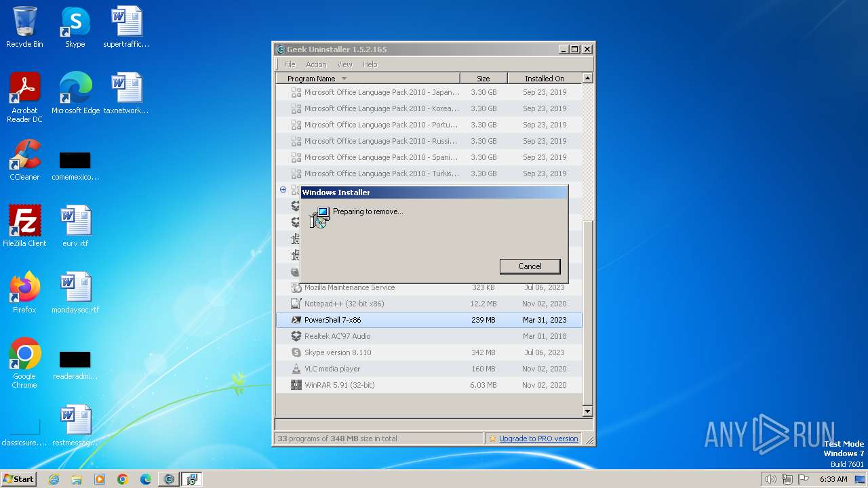Select the Office Language Pack 2010 Turkish icon
This screenshot has height=488, width=868.
click(x=296, y=174)
